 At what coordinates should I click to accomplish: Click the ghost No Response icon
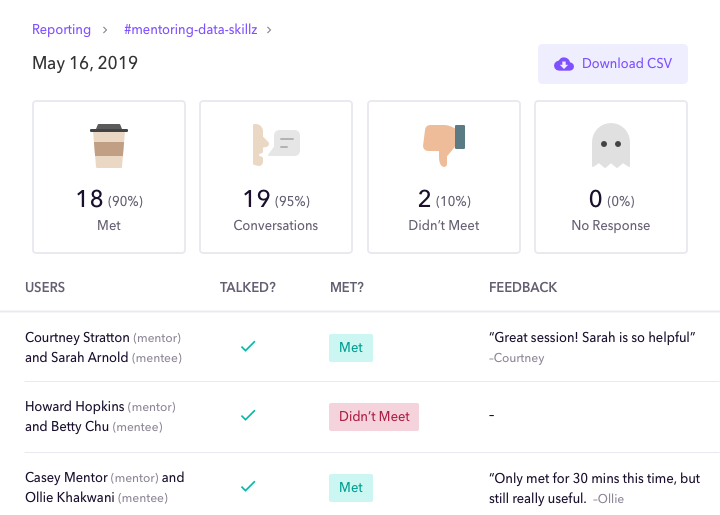coord(611,145)
